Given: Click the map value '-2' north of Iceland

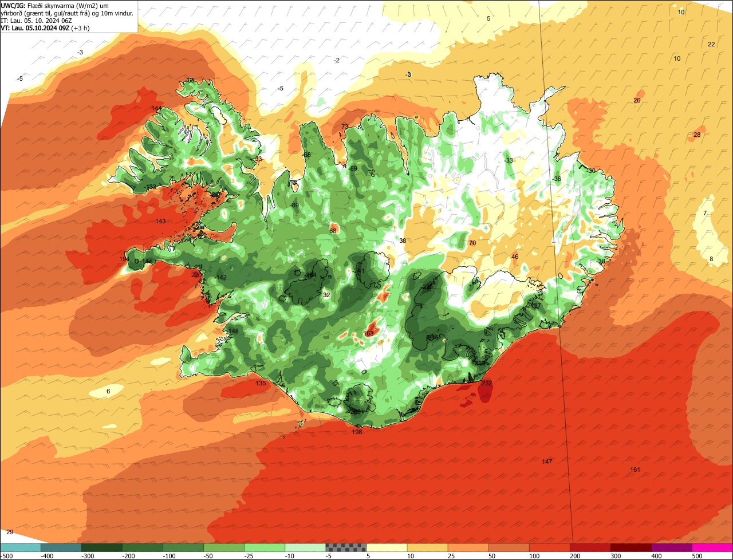Looking at the screenshot, I should click(337, 61).
